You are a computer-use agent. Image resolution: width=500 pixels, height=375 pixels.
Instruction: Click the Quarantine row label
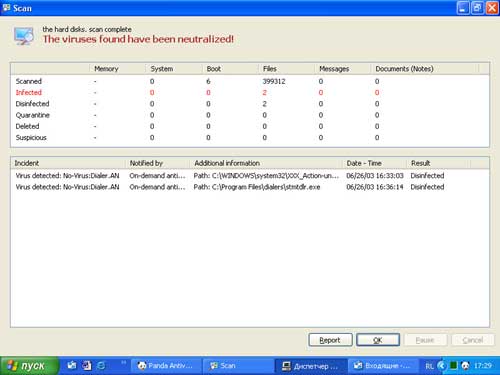pyautogui.click(x=33, y=115)
